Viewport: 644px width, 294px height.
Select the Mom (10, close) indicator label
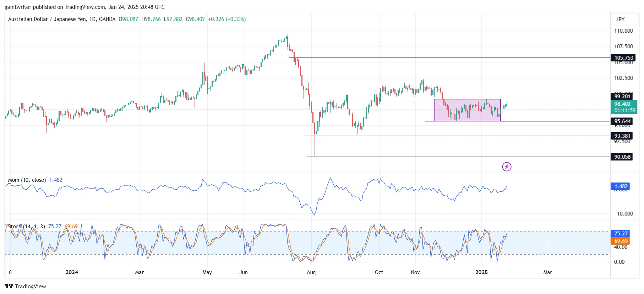click(27, 180)
